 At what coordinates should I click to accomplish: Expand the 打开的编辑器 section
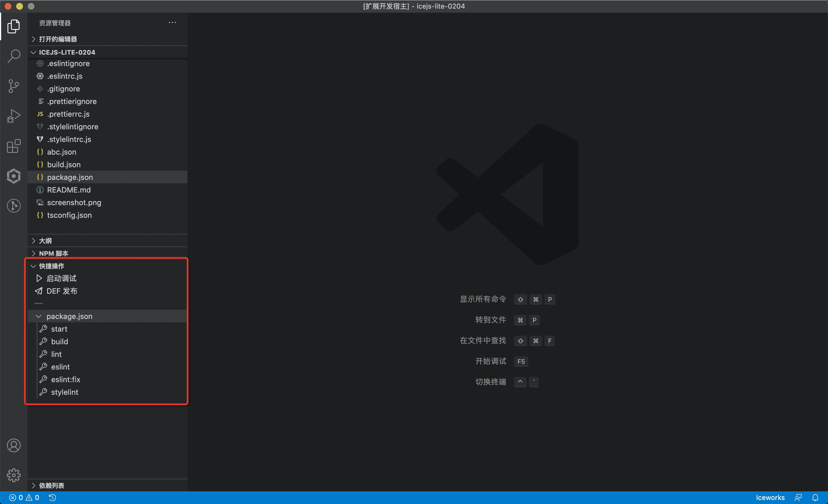pos(58,39)
